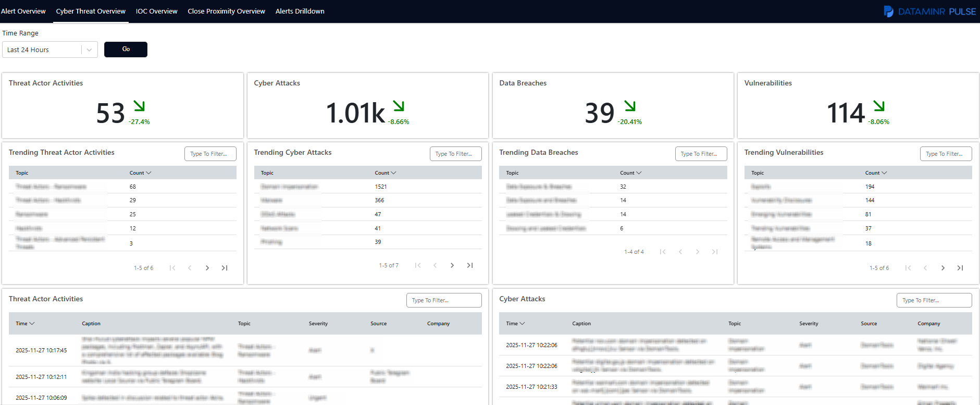Image resolution: width=980 pixels, height=405 pixels.
Task: Go to first page of Trending Data Breaches
Action: click(663, 252)
